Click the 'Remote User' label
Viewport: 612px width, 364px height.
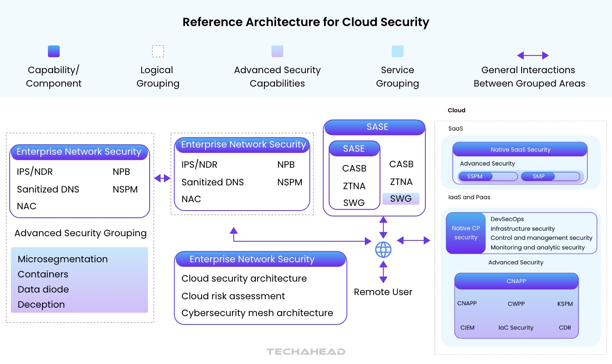383,292
